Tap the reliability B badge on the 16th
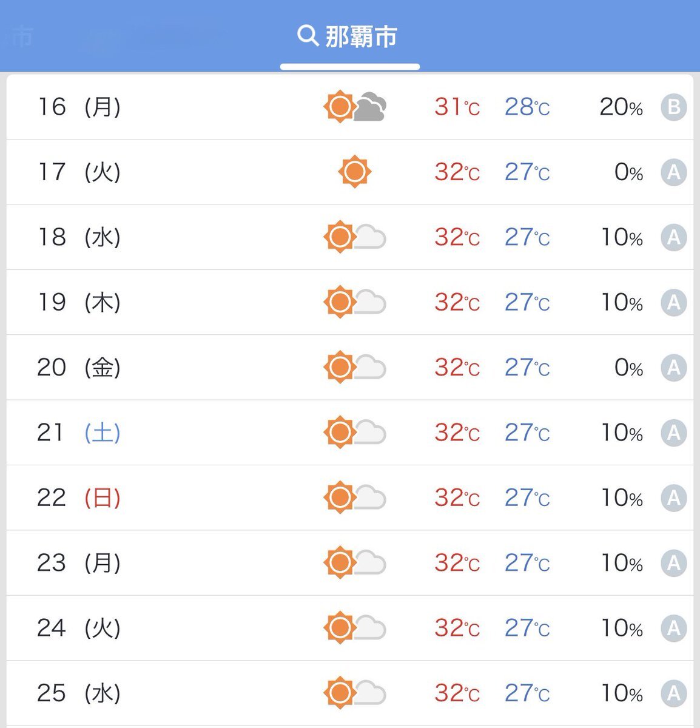Image resolution: width=700 pixels, height=728 pixels. [x=673, y=107]
